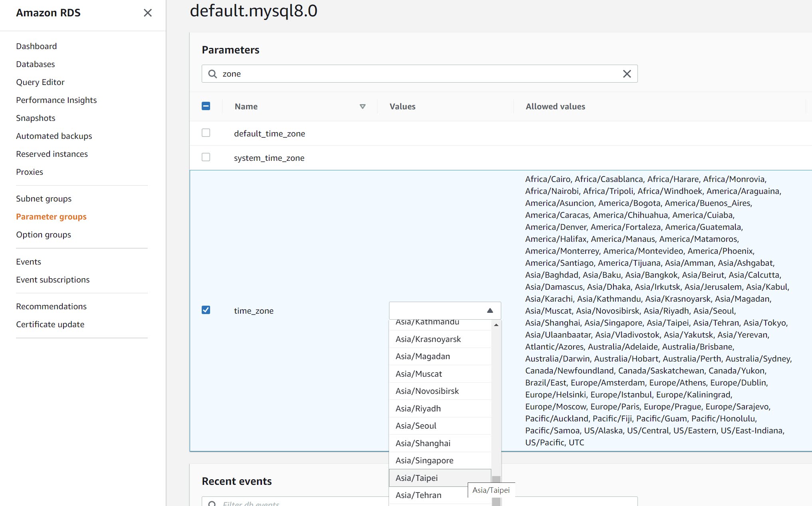812x506 pixels.
Task: Pick Asia/Singapore timezone option
Action: point(424,461)
